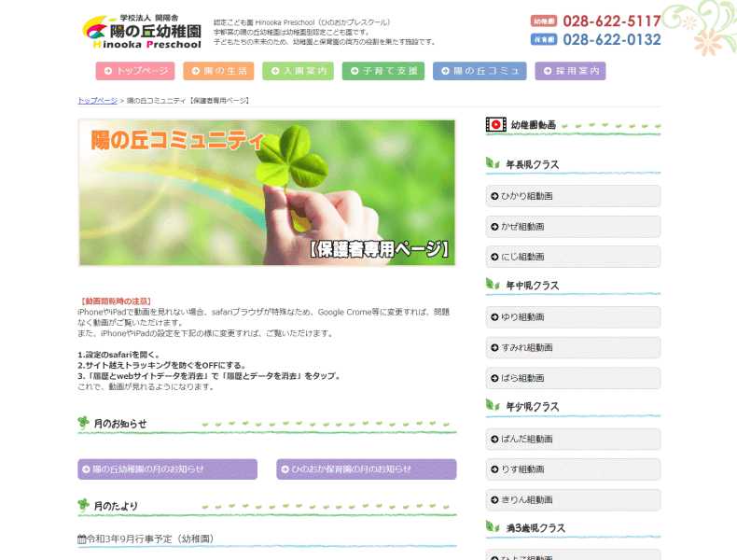This screenshot has height=560, width=737.
Task: Click the arrow icon on トップページ tab
Action: tap(108, 71)
